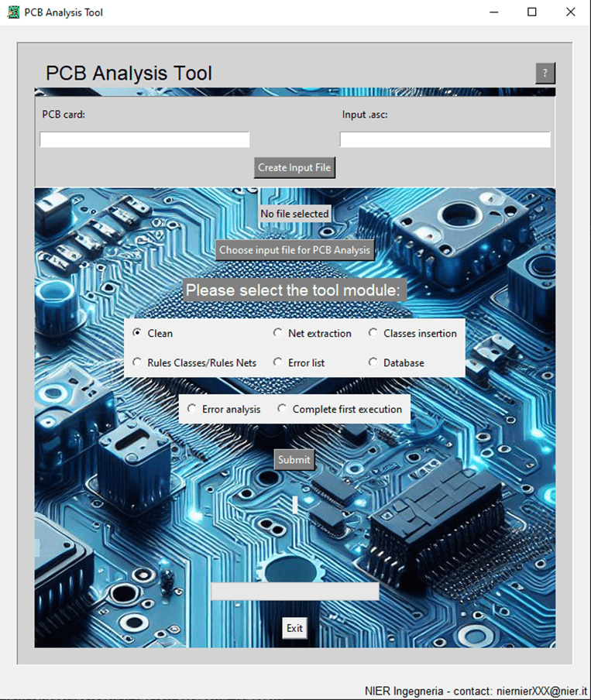The width and height of the screenshot is (591, 700).
Task: Close the PCB Analysis Tool window
Action: [x=570, y=12]
